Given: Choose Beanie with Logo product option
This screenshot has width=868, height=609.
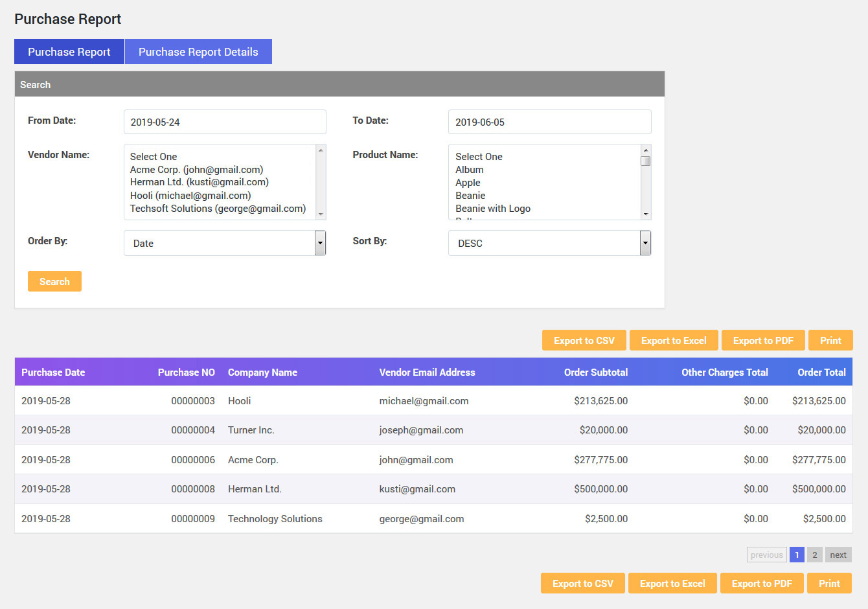Looking at the screenshot, I should click(493, 209).
